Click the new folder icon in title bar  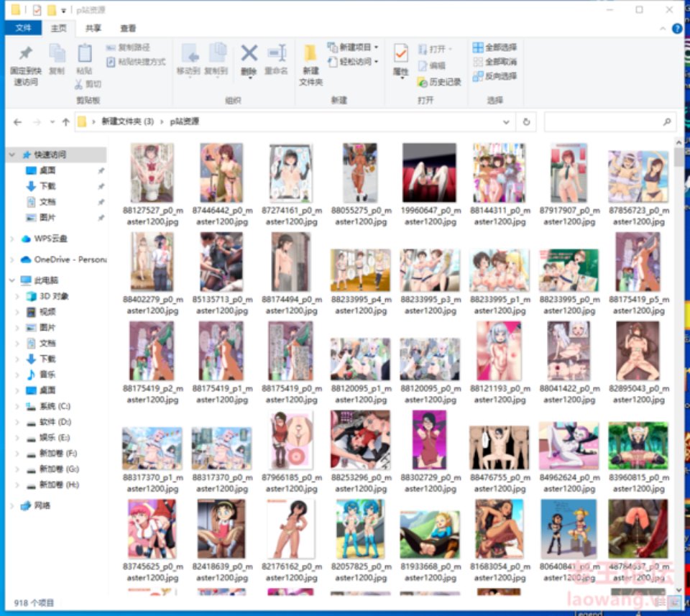point(52,9)
